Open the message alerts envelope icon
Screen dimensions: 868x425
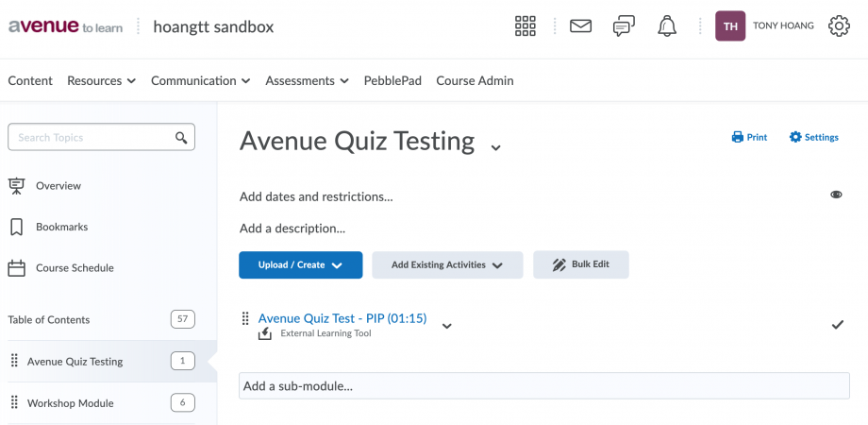(580, 26)
